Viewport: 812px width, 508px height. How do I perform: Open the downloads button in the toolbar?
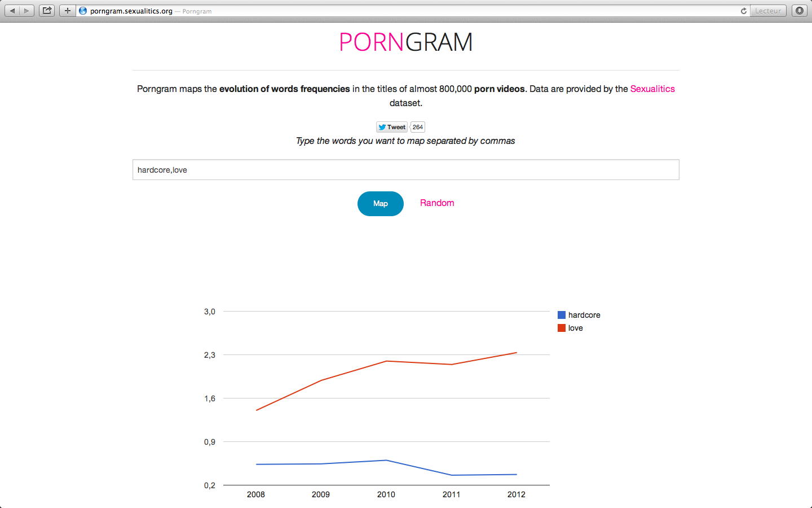(799, 11)
